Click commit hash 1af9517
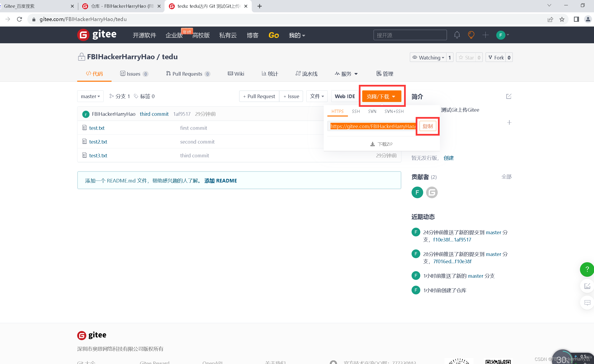This screenshot has width=594, height=364. [x=182, y=114]
